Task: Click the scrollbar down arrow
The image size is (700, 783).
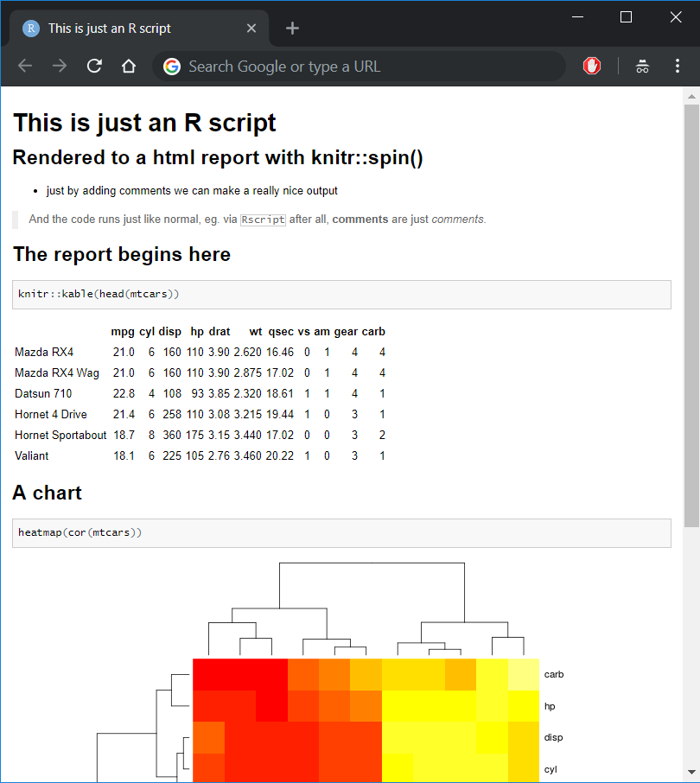Action: tap(691, 772)
